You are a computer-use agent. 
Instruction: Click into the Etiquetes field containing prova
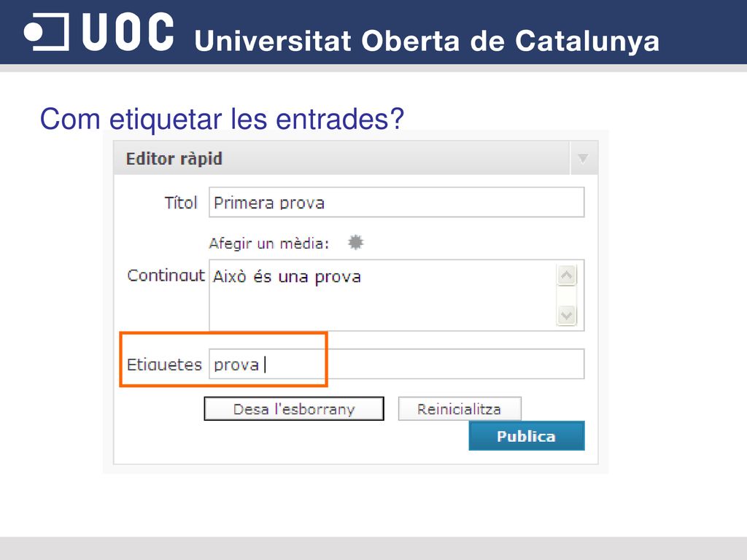coord(396,365)
